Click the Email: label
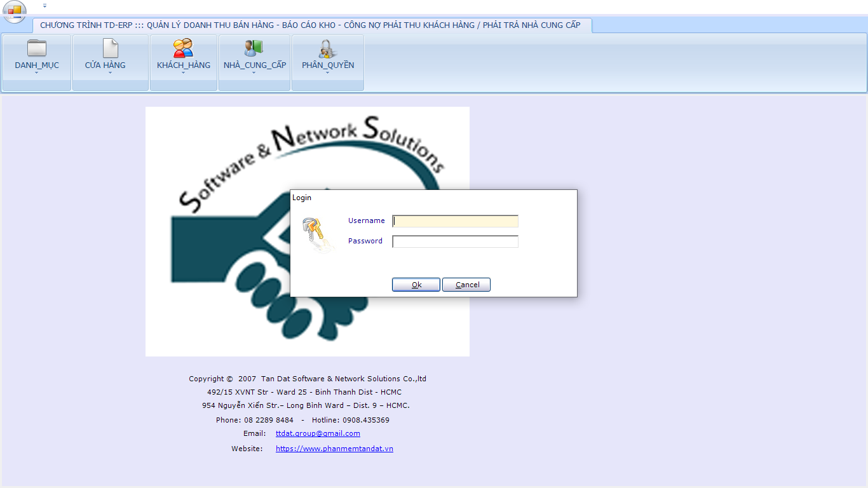Screen dimensions: 868x488 click(255, 433)
